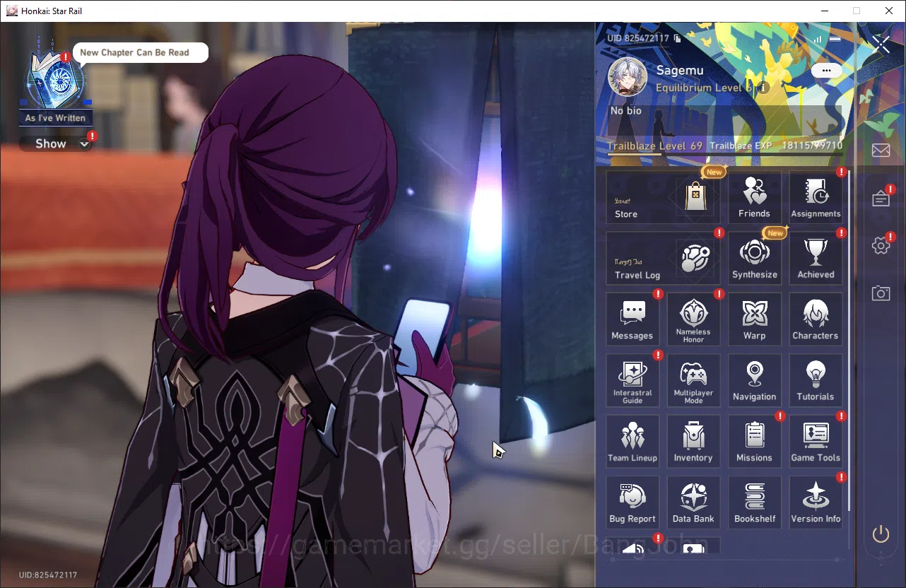
Task: Copy the UID with the copy icon
Action: pos(677,38)
